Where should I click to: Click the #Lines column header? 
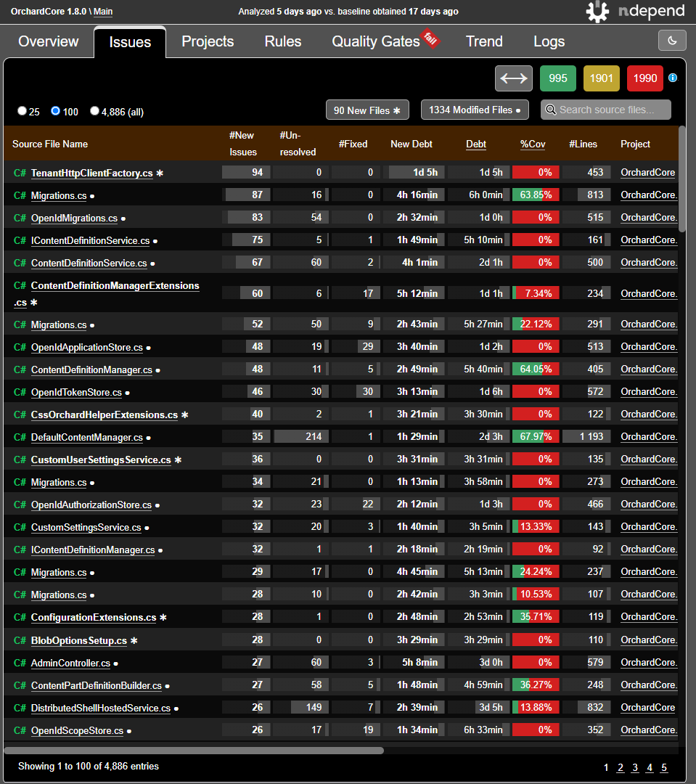pos(583,144)
